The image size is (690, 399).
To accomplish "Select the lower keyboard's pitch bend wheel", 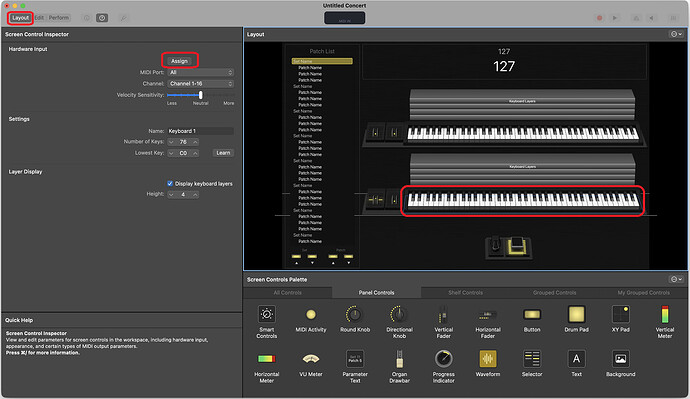I will pos(375,200).
